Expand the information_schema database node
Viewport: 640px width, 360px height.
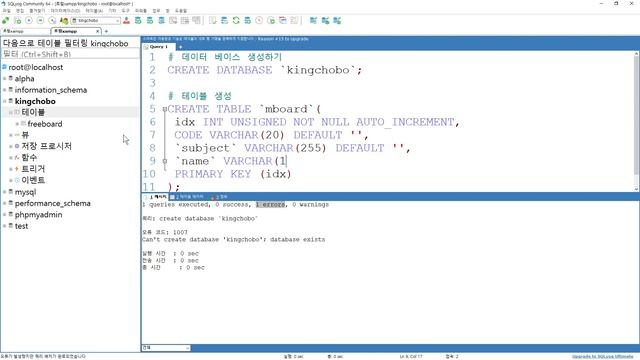point(4,90)
